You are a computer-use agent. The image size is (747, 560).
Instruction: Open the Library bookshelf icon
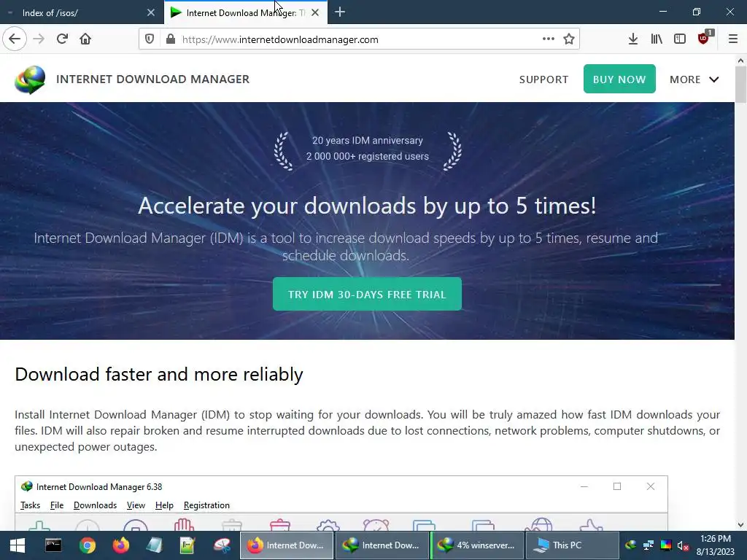[x=657, y=39]
